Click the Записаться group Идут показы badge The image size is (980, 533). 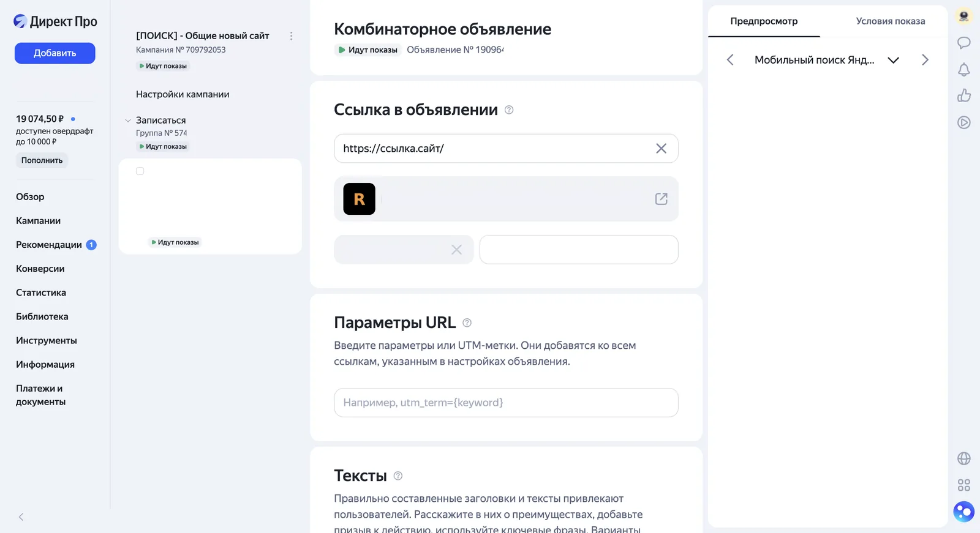click(x=163, y=147)
